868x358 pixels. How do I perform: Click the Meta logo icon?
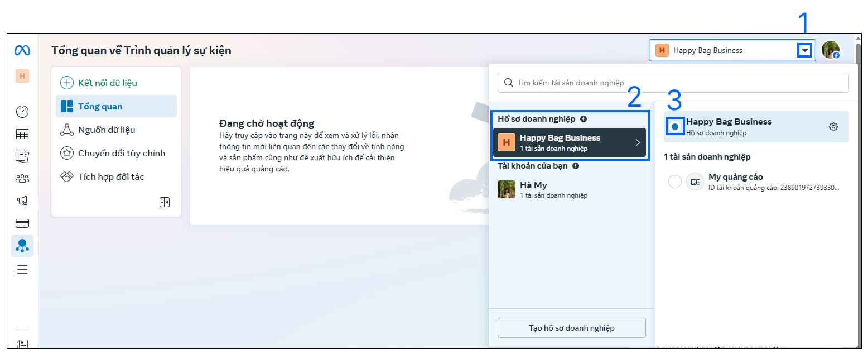click(22, 51)
